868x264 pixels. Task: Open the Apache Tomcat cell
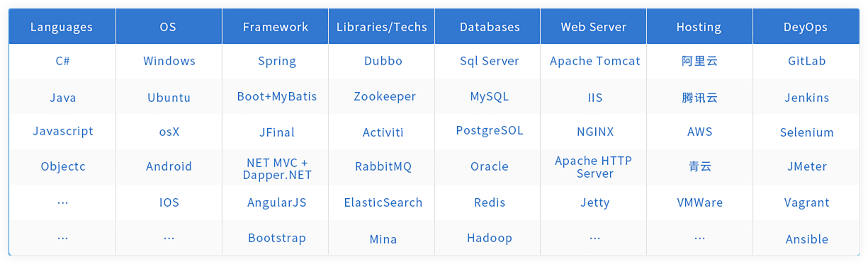595,61
